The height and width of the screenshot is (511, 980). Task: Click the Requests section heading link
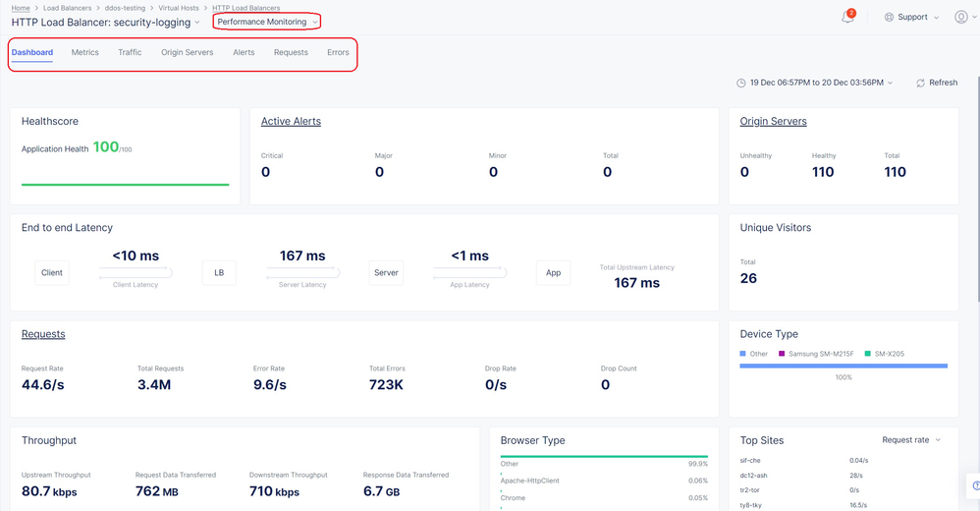coord(43,334)
